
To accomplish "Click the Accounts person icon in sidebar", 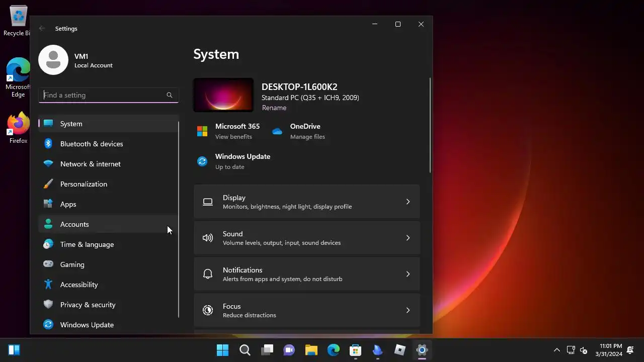I will coord(48,224).
